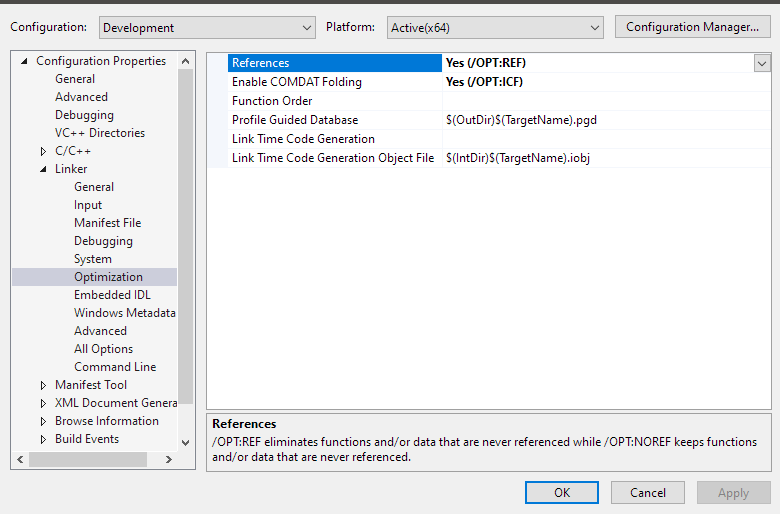Select Browse Information tree item
The image size is (780, 514).
[x=106, y=421]
